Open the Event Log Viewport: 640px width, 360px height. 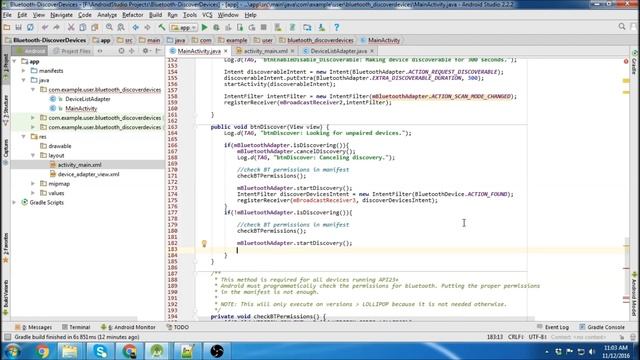point(553,327)
